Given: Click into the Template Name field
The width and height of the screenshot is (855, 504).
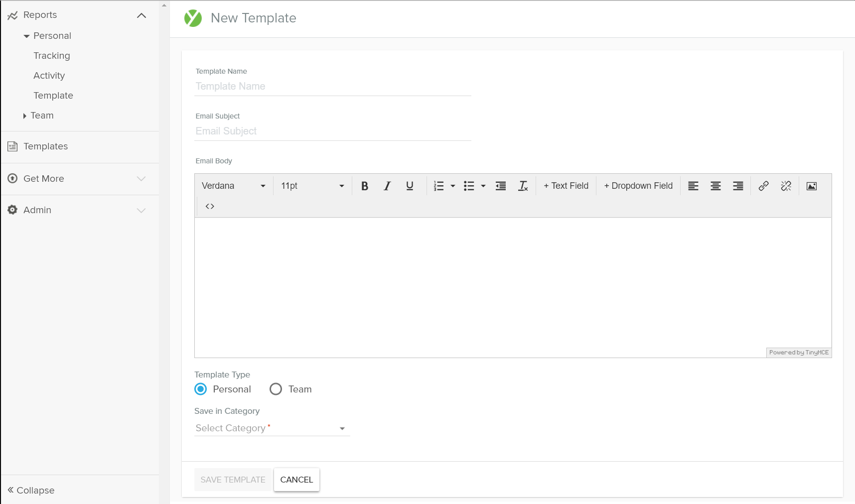Looking at the screenshot, I should 333,86.
